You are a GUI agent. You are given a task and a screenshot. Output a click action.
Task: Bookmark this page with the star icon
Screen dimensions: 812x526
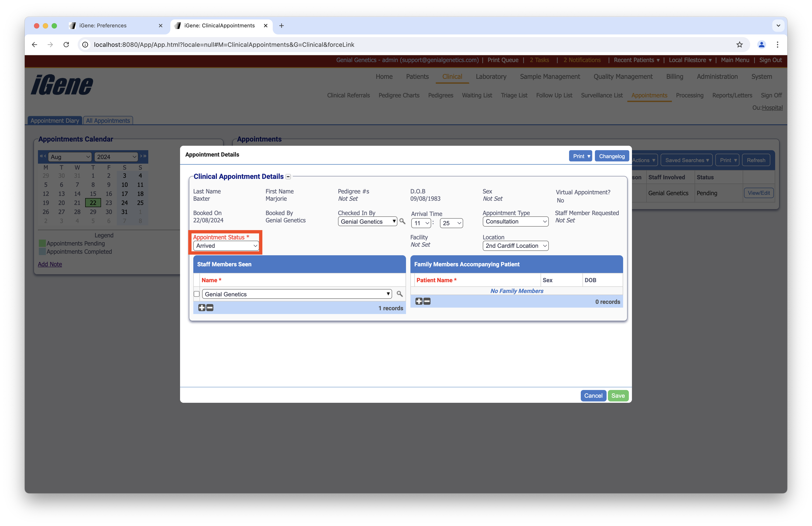pos(739,45)
